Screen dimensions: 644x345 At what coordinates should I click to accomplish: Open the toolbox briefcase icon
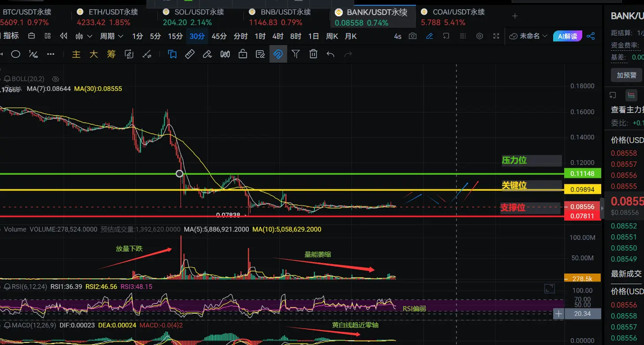click(31, 36)
